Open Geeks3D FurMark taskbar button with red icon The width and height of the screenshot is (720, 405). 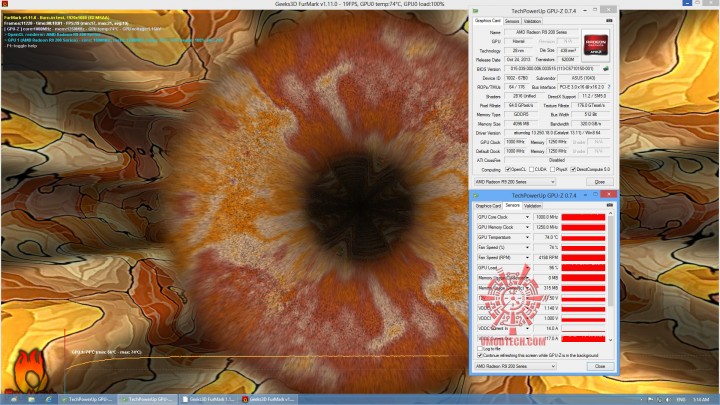click(x=268, y=399)
